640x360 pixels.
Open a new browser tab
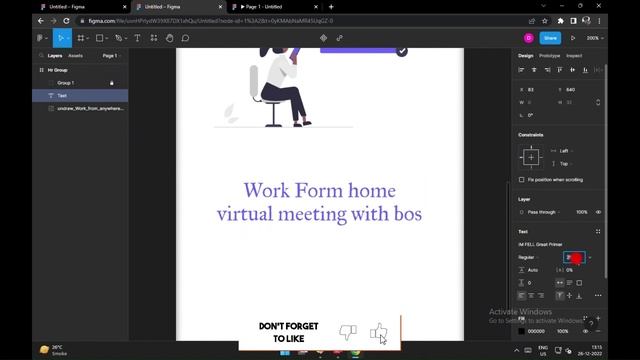pyautogui.click(x=331, y=7)
